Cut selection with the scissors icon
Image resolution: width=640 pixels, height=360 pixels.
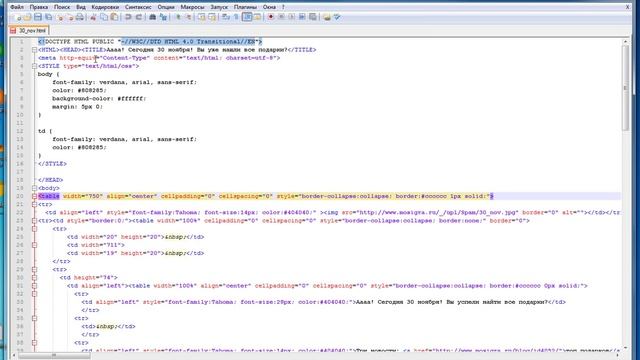click(93, 17)
